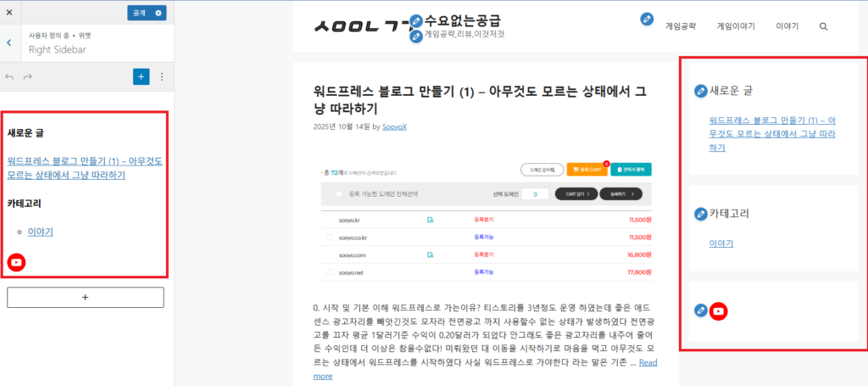Open the search icon in site header
The image size is (868, 386).
pos(823,26)
